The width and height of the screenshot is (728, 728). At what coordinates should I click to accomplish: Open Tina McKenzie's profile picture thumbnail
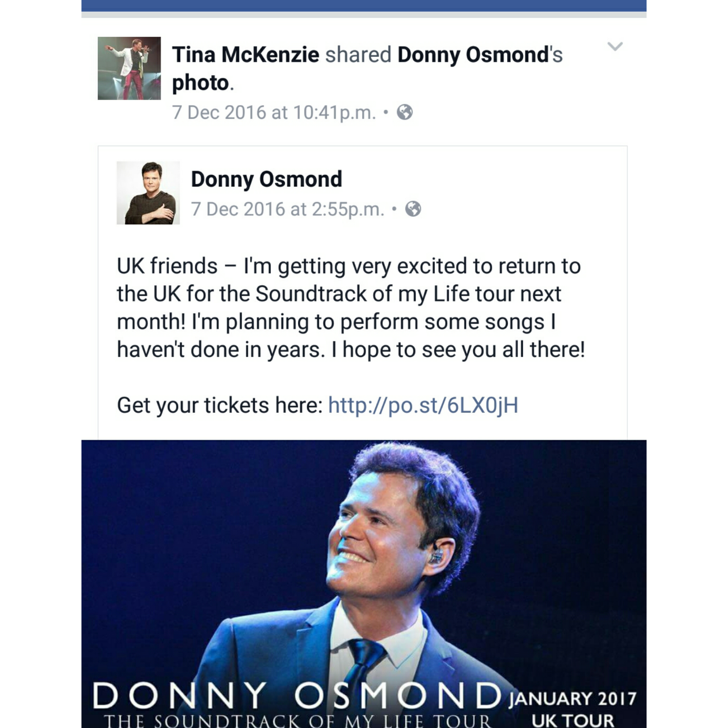click(x=129, y=68)
